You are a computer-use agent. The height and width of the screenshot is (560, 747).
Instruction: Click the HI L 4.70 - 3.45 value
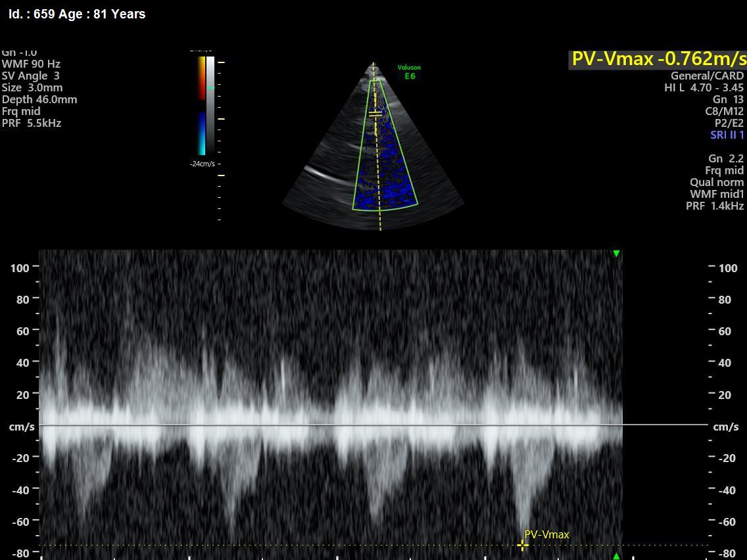click(704, 87)
